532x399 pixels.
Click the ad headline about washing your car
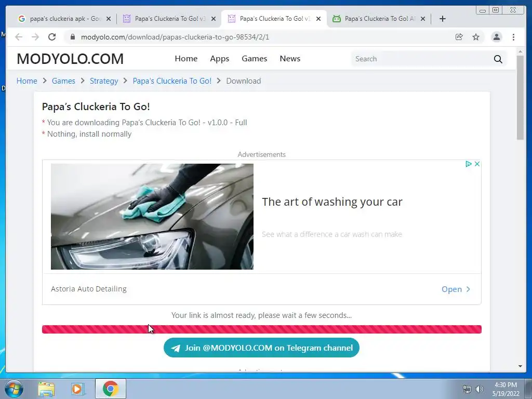pos(332,202)
